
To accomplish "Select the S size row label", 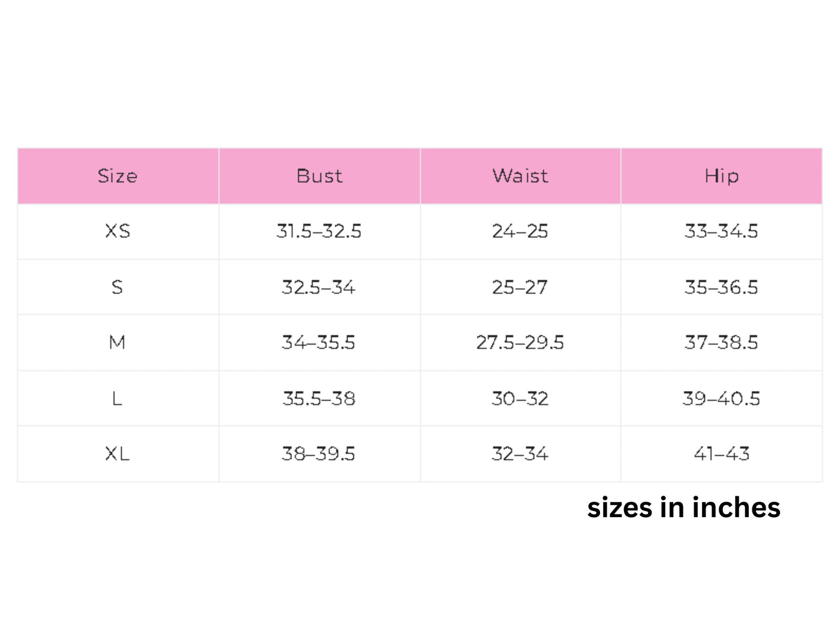I will pyautogui.click(x=118, y=287).
